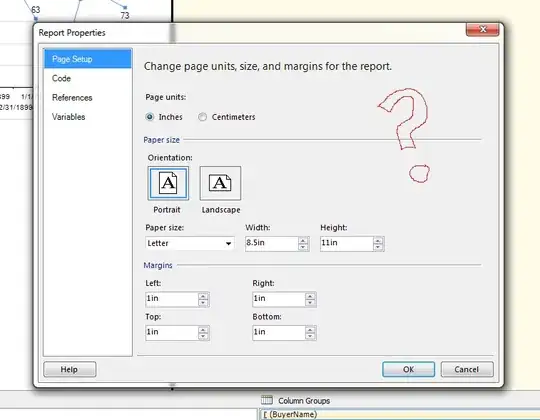Decrease Height with the down arrow
This screenshot has width=540, height=420.
[x=378, y=246]
